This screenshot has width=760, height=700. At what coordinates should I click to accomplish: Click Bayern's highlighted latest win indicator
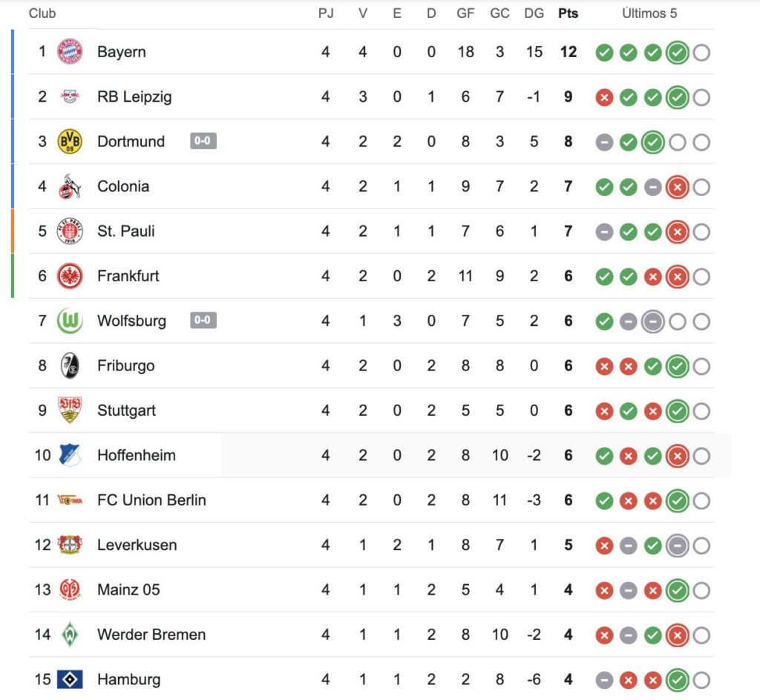677,53
